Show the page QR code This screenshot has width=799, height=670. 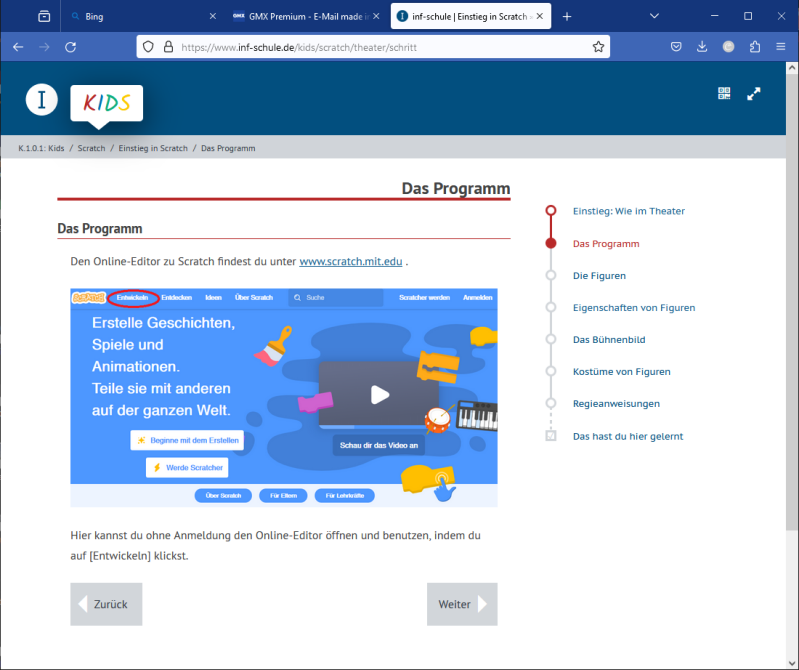pos(724,93)
